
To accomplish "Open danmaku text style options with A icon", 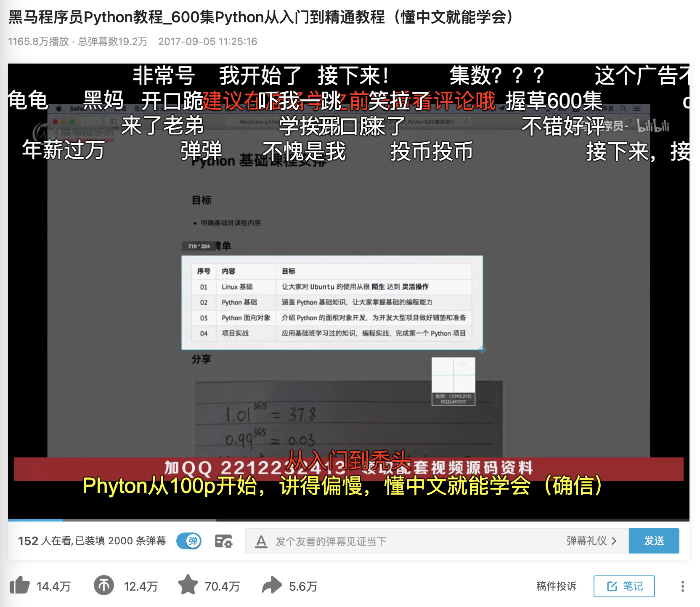I will 262,541.
